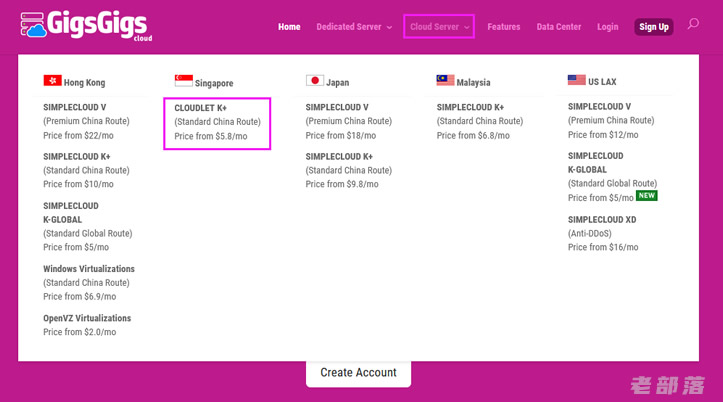The image size is (723, 402).
Task: Open the search magnifier icon
Action: point(693,24)
